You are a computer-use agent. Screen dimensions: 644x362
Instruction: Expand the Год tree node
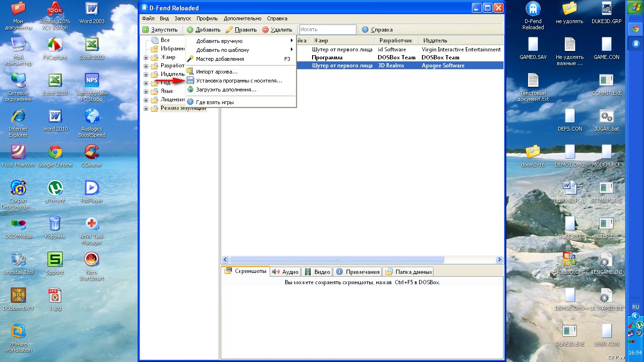(x=146, y=83)
